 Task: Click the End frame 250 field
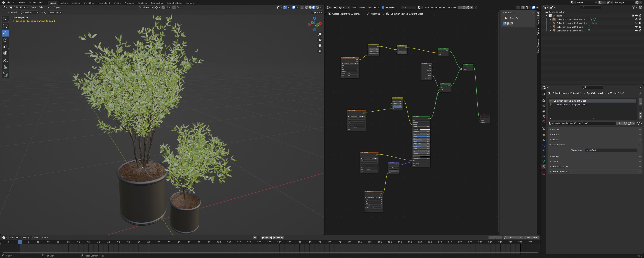tap(531, 238)
